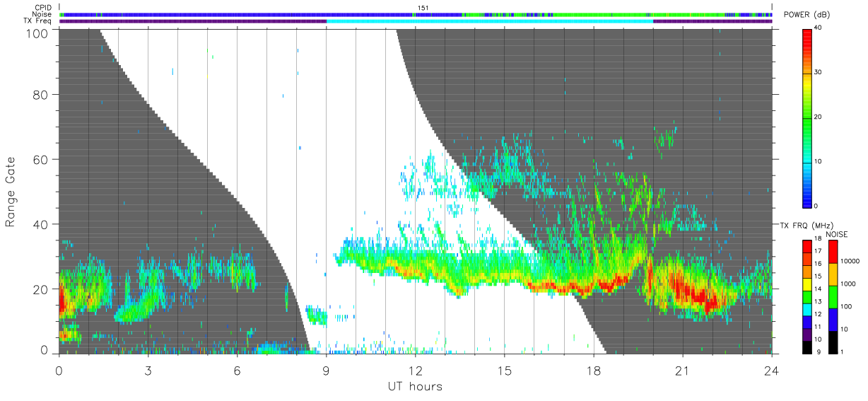Click the NOISE legend title

[836, 234]
